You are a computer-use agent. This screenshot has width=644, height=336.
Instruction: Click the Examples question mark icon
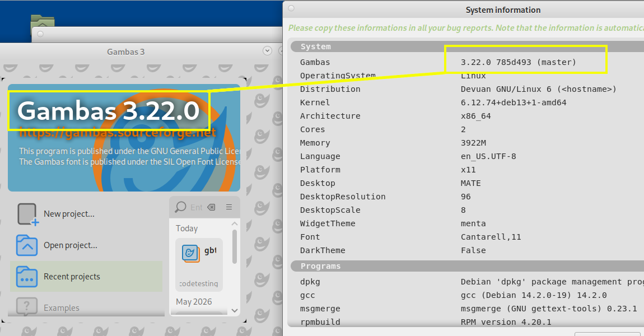click(x=27, y=306)
